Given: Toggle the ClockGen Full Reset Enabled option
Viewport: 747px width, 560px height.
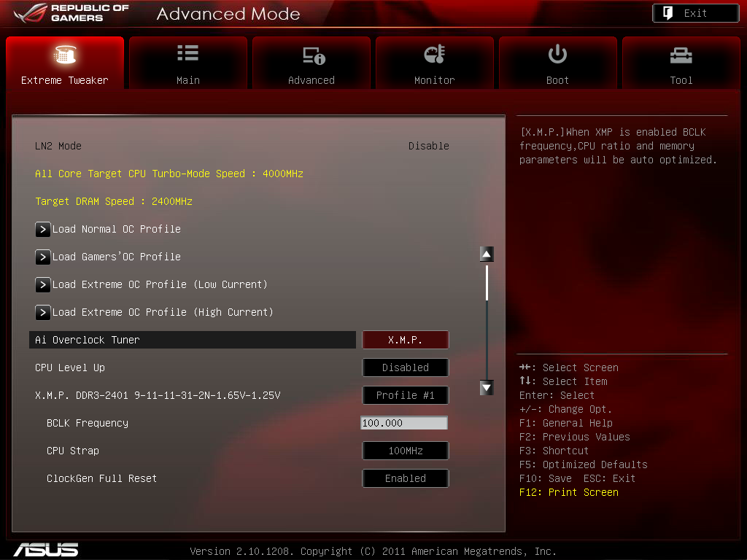Looking at the screenshot, I should coord(406,478).
